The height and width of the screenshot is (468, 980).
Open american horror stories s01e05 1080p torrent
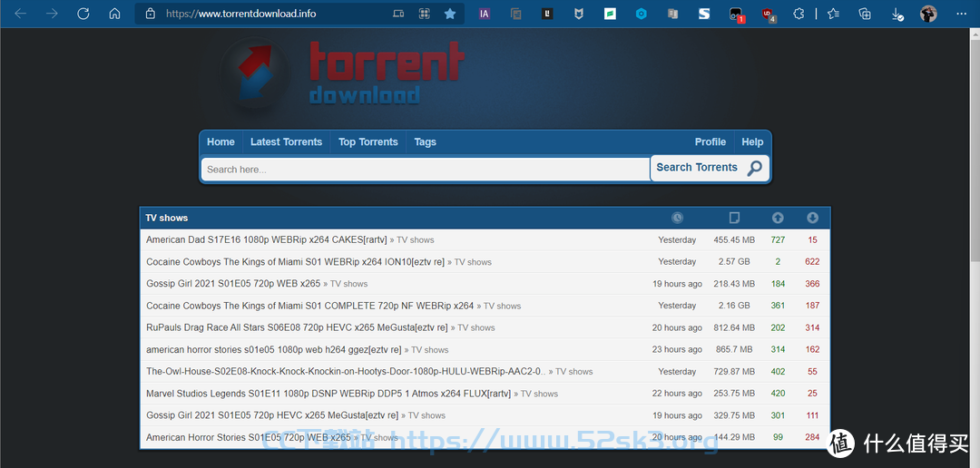pos(274,349)
